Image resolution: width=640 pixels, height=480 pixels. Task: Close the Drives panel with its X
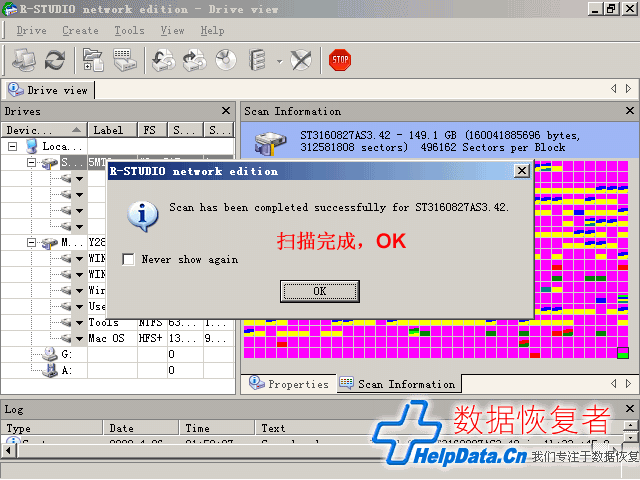tap(226, 112)
